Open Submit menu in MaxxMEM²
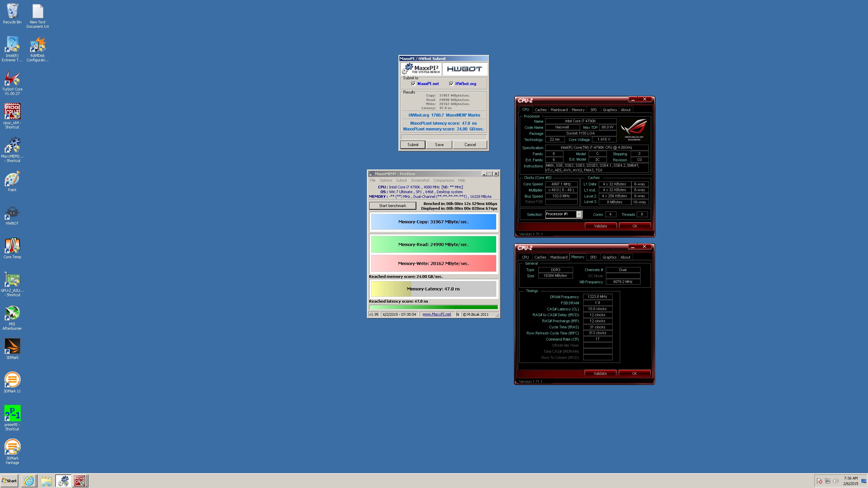The image size is (868, 488). point(401,180)
